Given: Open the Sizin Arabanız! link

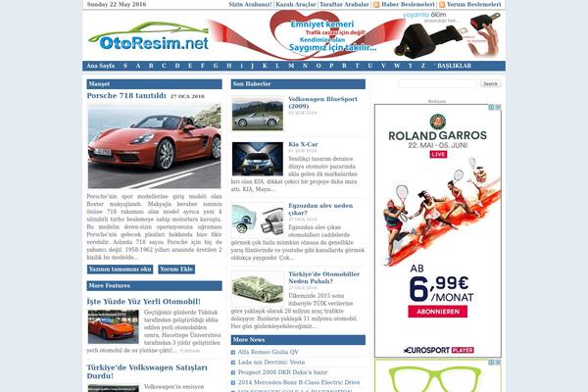Looking at the screenshot, I should pyautogui.click(x=250, y=5).
